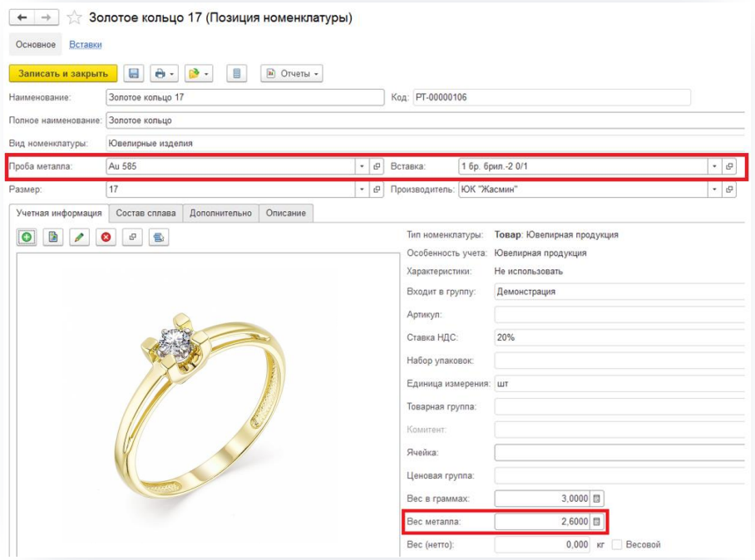Click the empty Ценовая группа field
Viewport: 755px width, 560px height.
(x=619, y=476)
